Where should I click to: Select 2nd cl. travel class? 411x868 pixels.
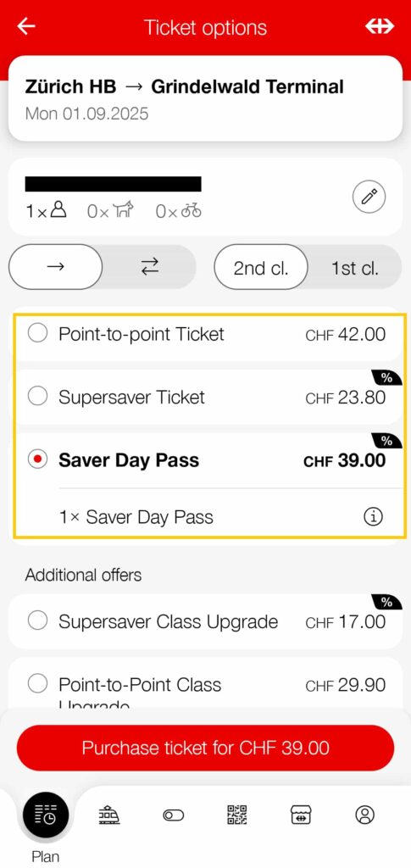pyautogui.click(x=260, y=268)
